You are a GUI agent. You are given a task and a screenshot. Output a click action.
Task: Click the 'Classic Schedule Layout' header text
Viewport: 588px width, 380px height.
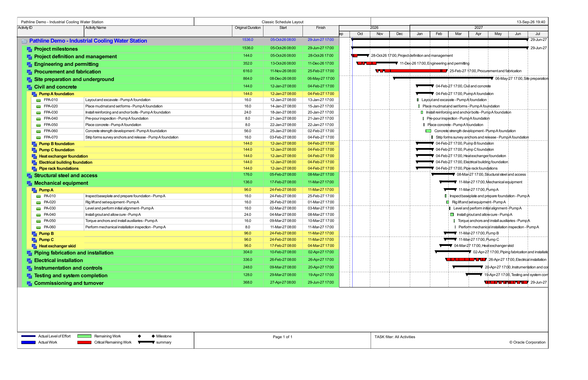pyautogui.click(x=283, y=22)
